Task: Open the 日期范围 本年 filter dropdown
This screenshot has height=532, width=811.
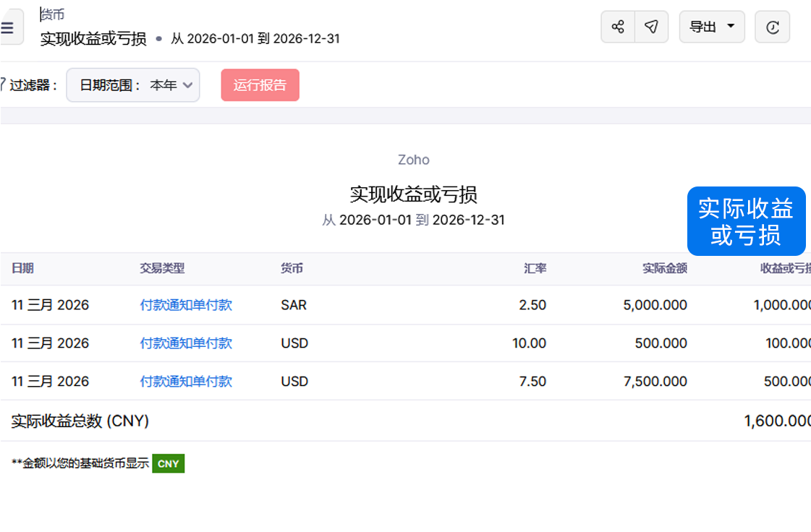Action: (133, 85)
